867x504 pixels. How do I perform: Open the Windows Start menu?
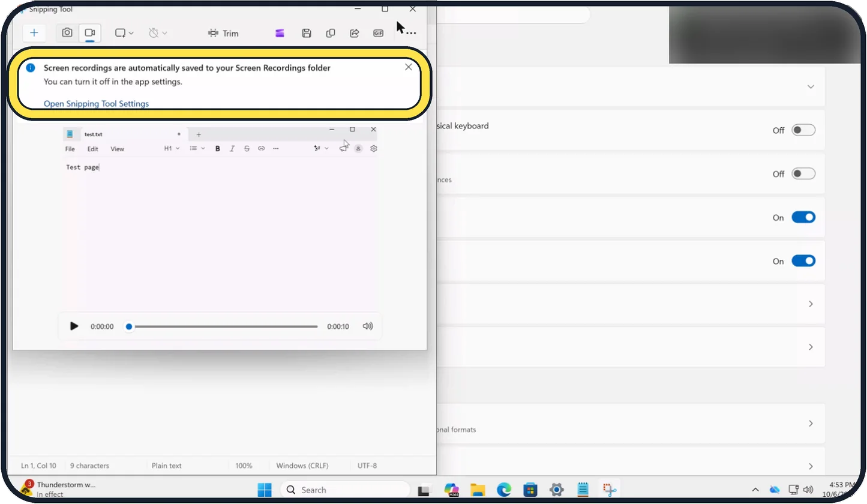click(x=265, y=490)
